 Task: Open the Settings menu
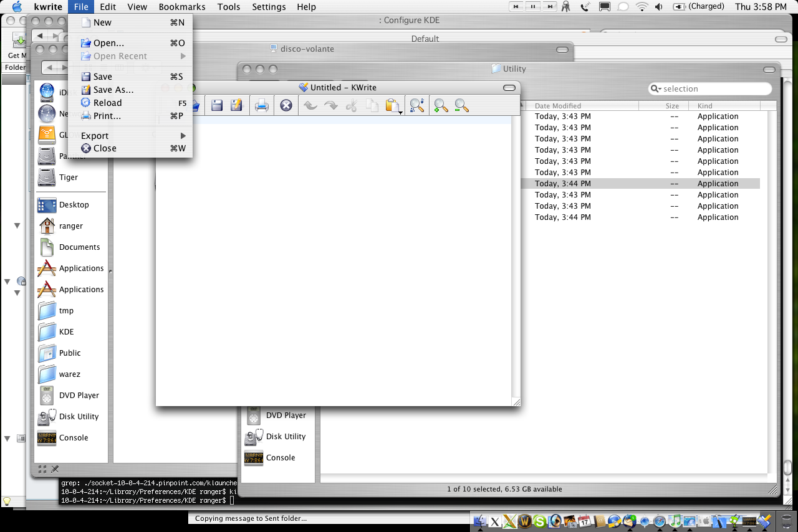pos(269,7)
